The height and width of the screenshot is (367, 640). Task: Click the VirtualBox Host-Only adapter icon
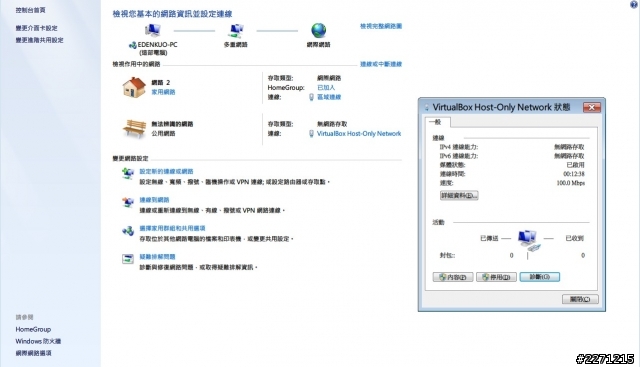[311, 133]
